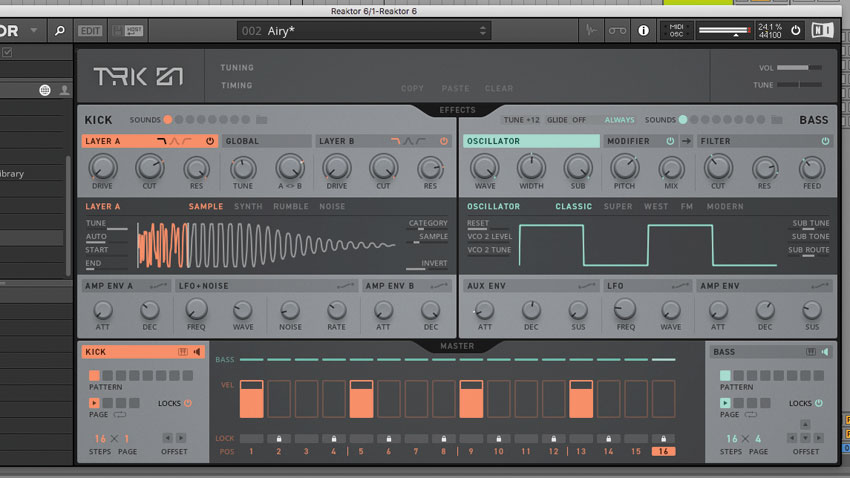This screenshot has width=850, height=478.
Task: Select Layer B lowpass filter shape icon
Action: pos(396,141)
